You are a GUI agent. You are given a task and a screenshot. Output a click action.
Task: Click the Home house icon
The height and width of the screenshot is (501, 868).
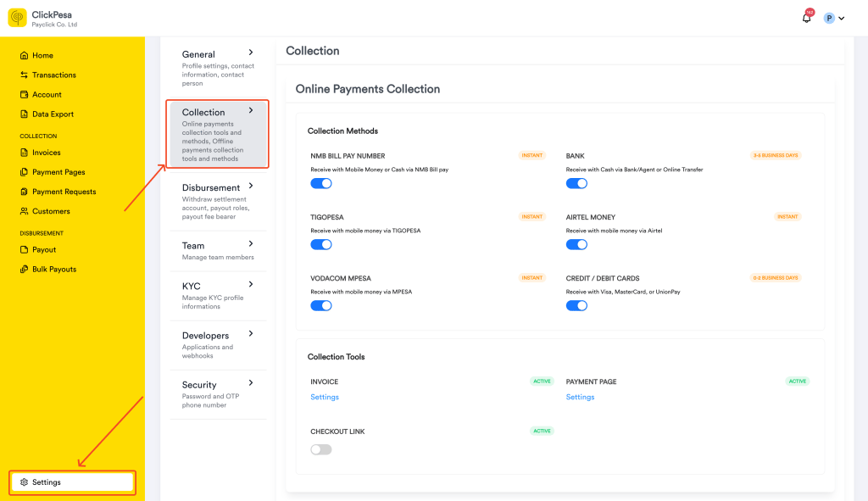point(24,55)
